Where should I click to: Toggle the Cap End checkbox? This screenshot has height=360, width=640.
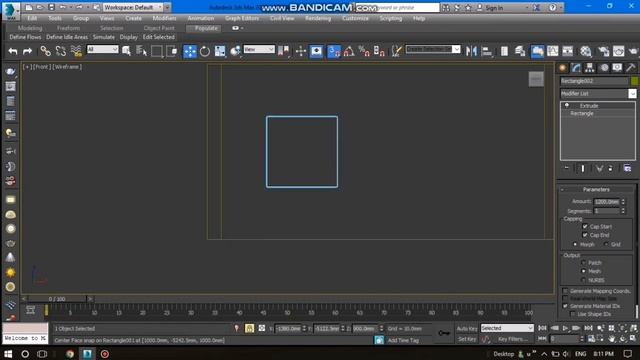[585, 235]
